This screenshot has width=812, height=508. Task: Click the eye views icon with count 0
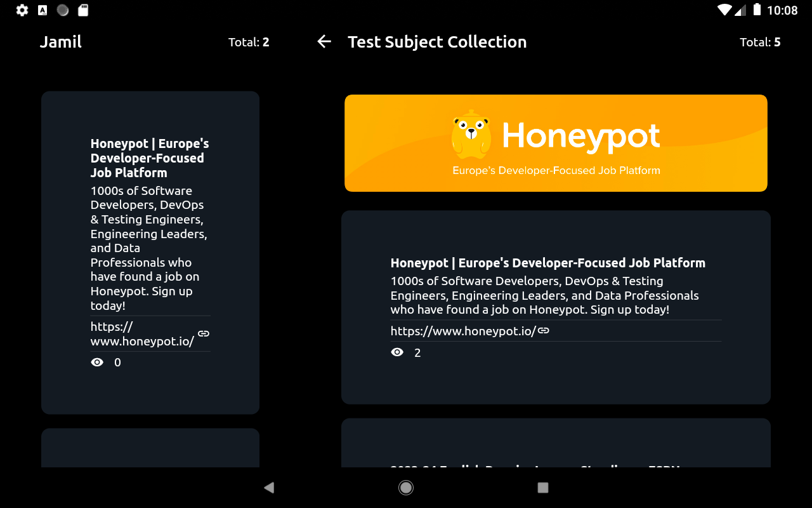point(97,362)
